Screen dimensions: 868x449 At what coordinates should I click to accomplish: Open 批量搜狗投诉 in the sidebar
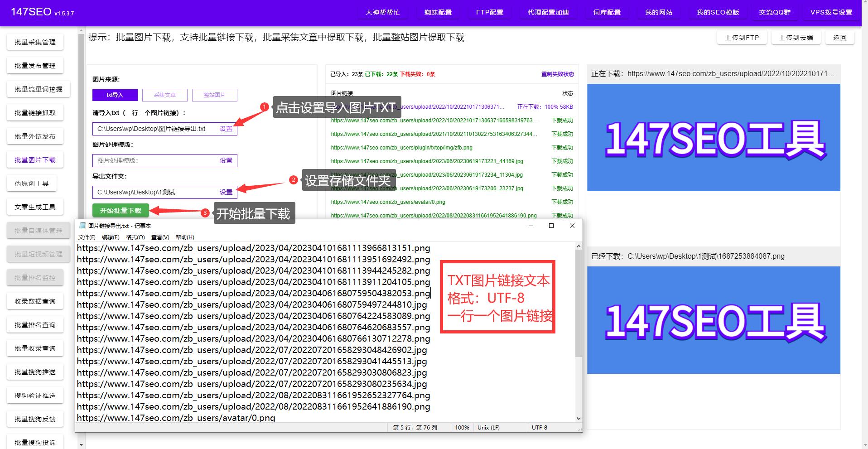35,443
